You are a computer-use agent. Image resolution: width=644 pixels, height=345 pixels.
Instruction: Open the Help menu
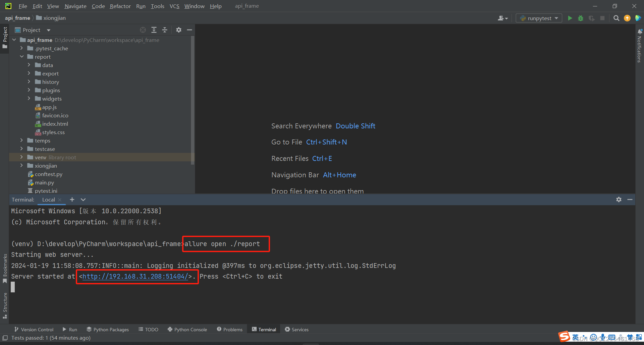click(216, 6)
